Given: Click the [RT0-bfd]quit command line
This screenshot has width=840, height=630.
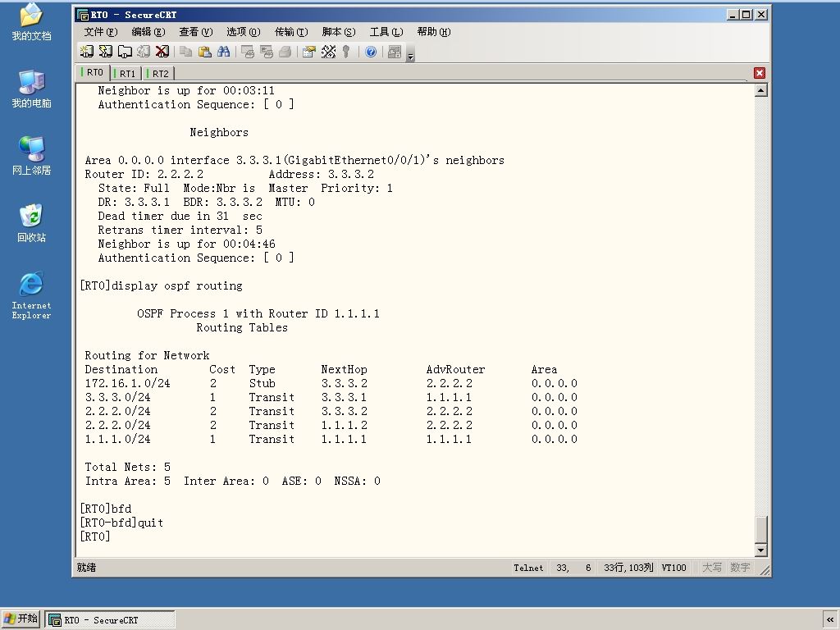Looking at the screenshot, I should click(121, 523).
